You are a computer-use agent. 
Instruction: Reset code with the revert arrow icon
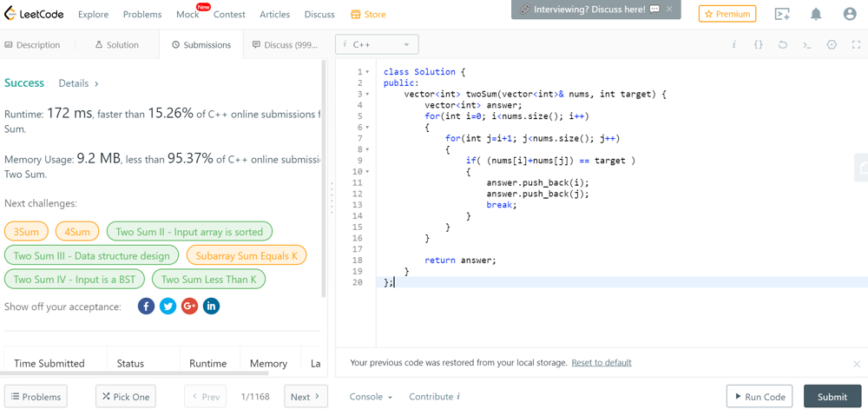(x=782, y=44)
